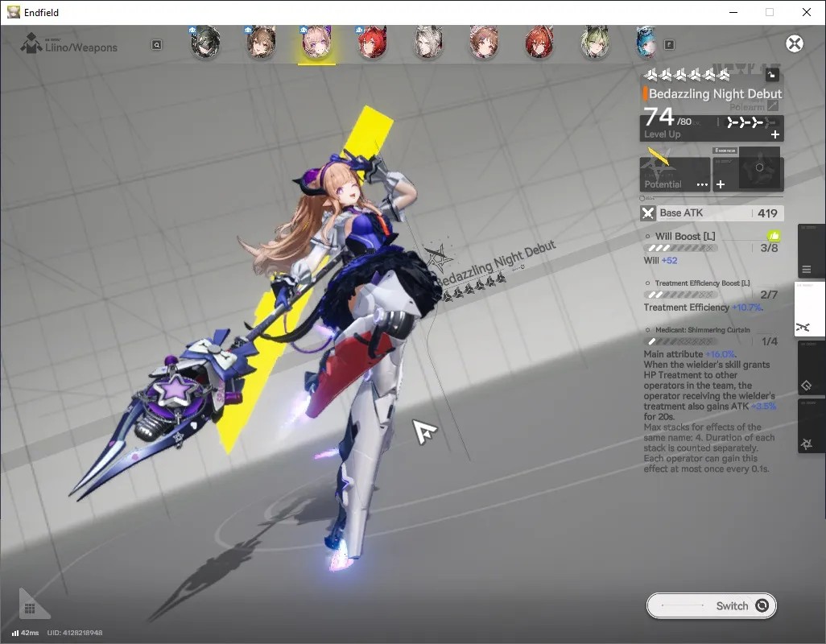Select the blue-haired operator portrait

click(646, 42)
